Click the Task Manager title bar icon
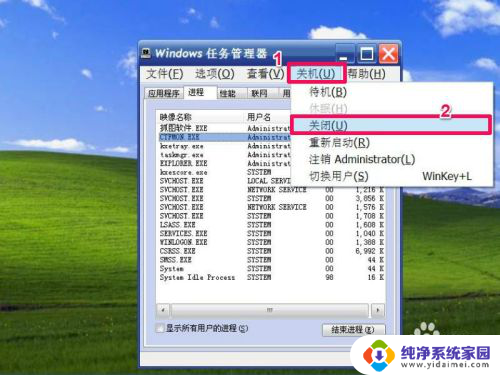 146,53
